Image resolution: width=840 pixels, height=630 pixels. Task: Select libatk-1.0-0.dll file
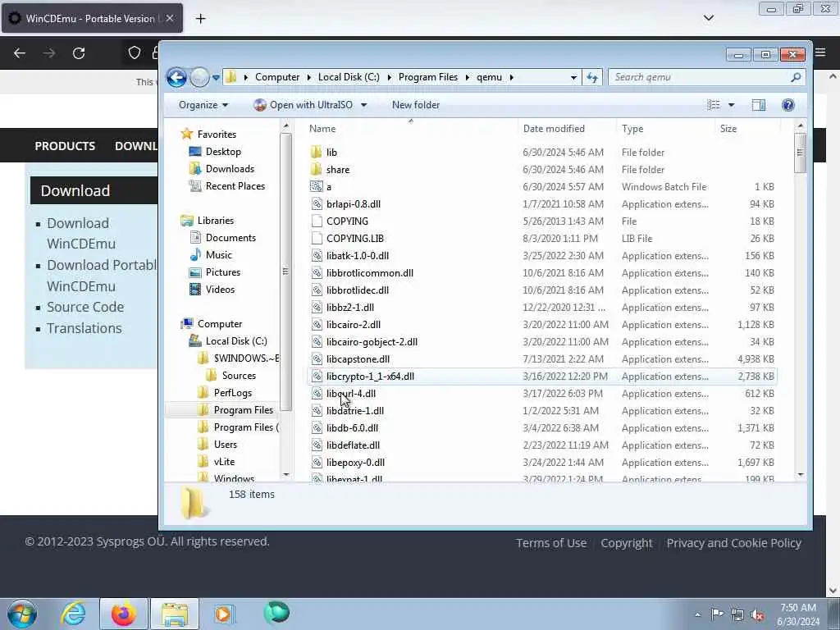pos(358,256)
